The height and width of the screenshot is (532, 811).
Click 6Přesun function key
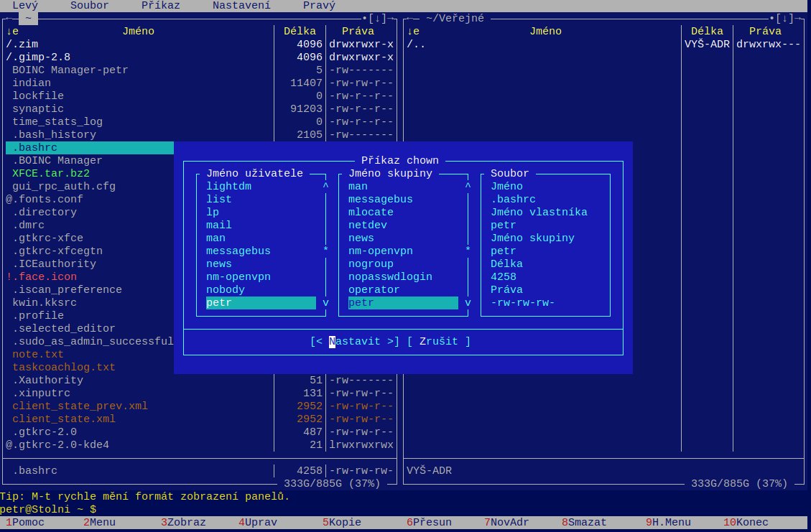pyautogui.click(x=429, y=522)
